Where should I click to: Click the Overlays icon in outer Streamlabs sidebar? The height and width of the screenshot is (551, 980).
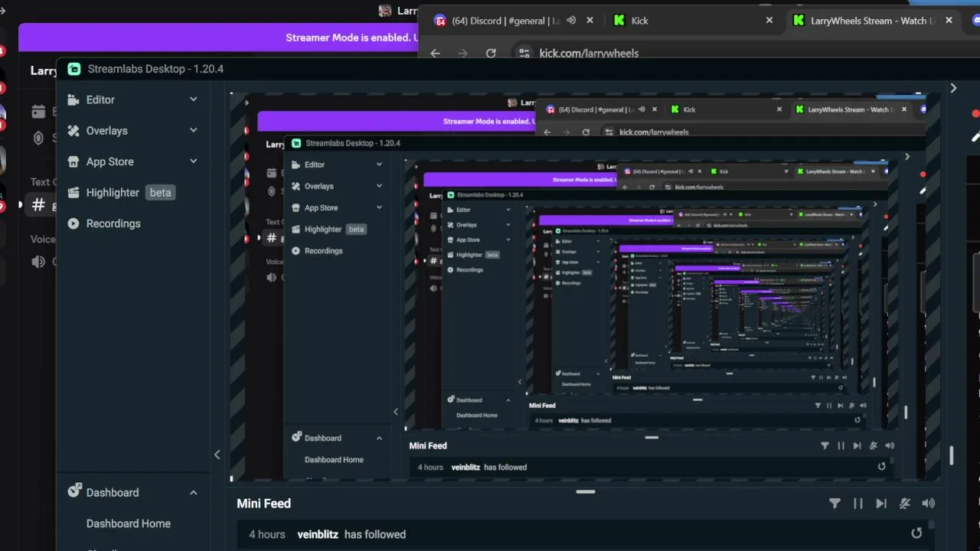click(73, 131)
